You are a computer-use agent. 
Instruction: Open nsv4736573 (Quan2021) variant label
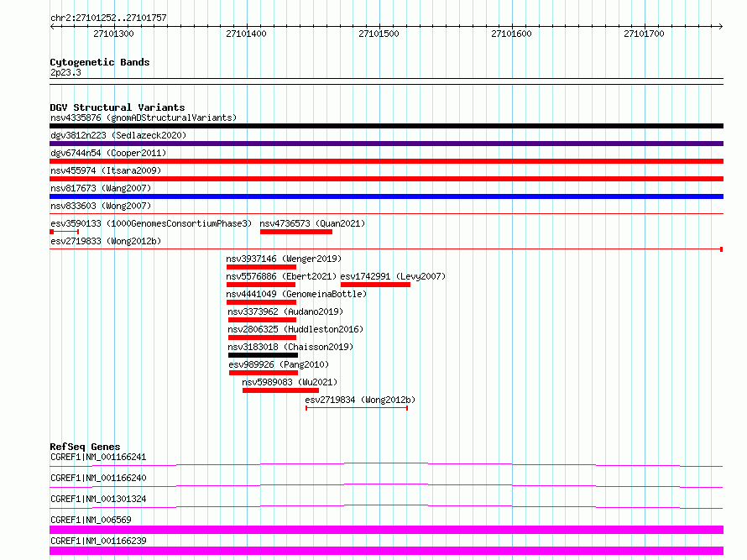click(x=312, y=223)
